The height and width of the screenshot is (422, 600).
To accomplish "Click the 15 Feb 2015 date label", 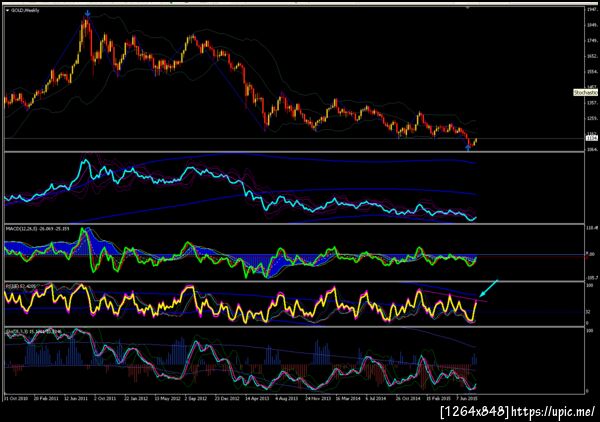I will (x=439, y=398).
